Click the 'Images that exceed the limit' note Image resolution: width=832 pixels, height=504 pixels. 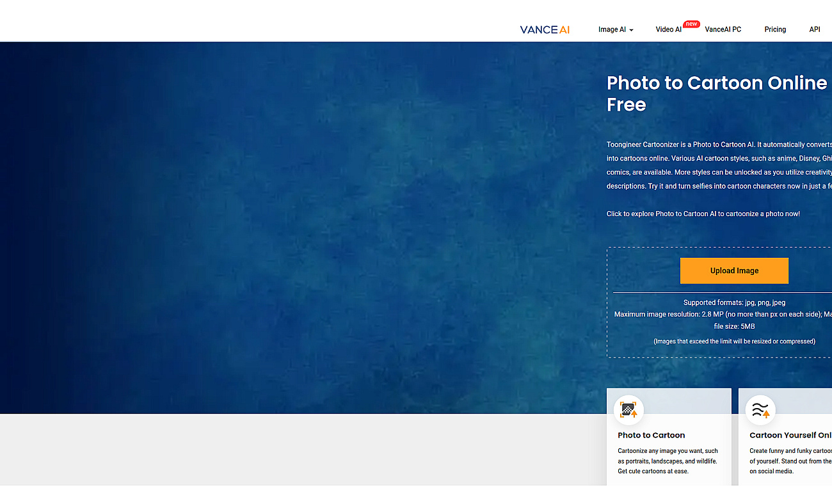pyautogui.click(x=734, y=342)
